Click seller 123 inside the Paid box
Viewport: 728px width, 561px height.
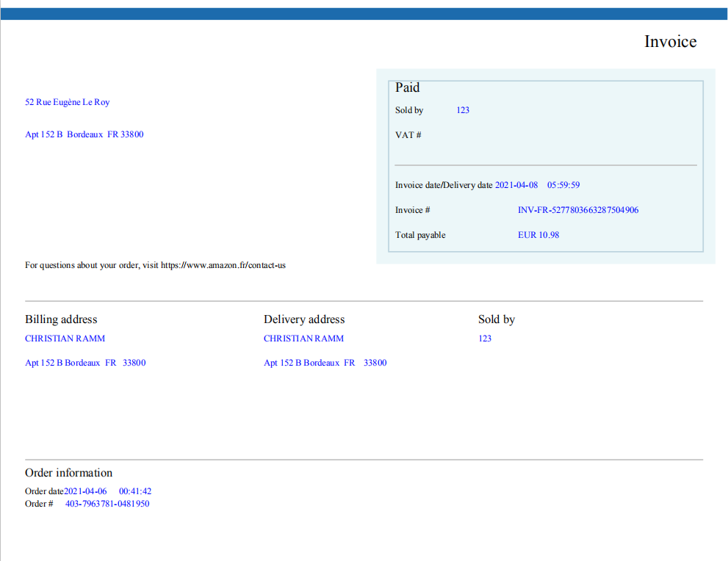[x=463, y=110]
